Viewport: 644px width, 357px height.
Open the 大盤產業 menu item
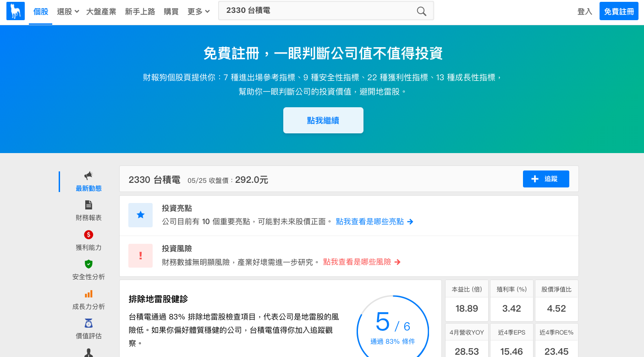click(101, 11)
